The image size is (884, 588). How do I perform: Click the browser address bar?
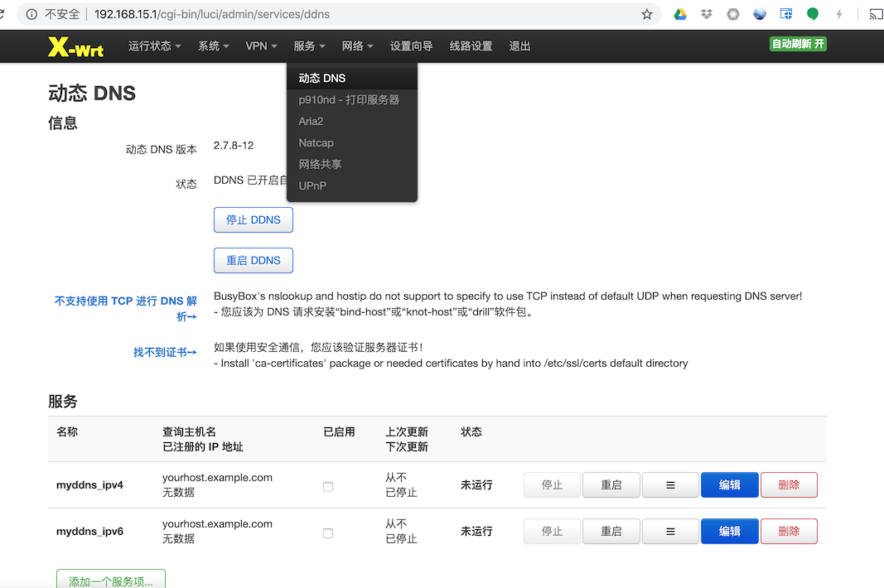331,14
